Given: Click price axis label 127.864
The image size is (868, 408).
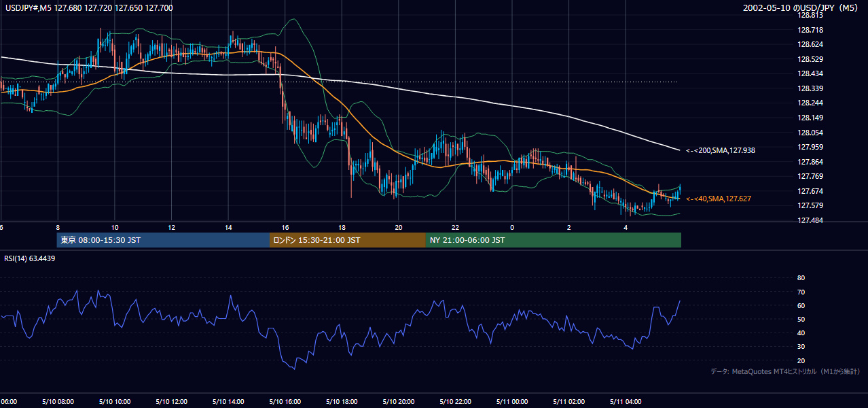Looking at the screenshot, I should [x=810, y=162].
